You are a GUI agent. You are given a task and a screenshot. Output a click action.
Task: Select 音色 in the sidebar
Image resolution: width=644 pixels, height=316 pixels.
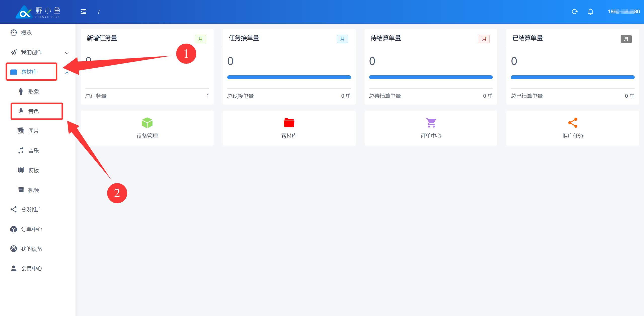(33, 111)
